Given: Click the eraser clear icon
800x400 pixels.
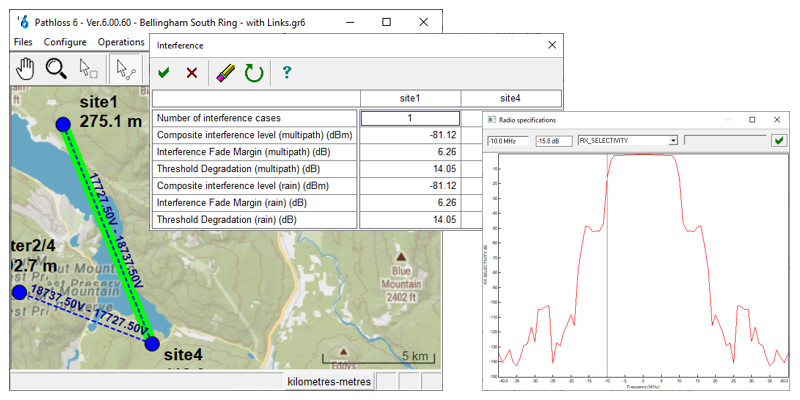Looking at the screenshot, I should coord(226,72).
